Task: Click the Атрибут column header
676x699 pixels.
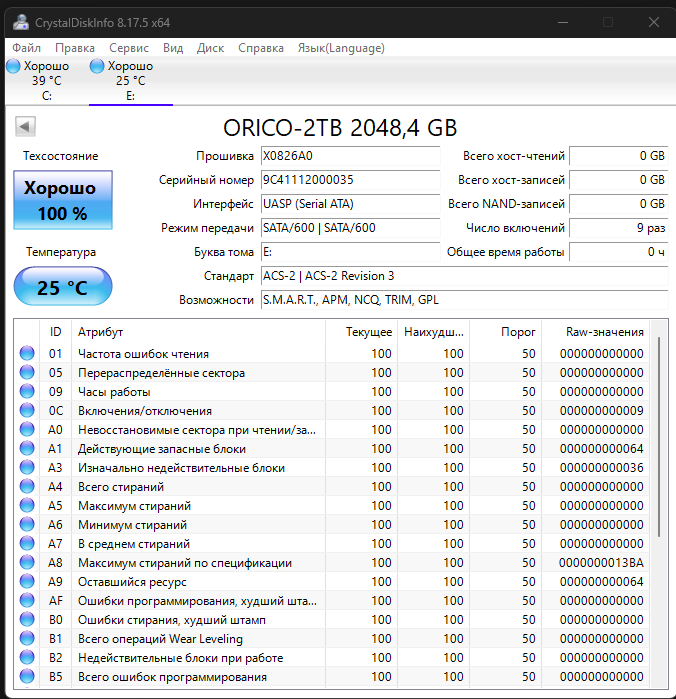Action: point(200,332)
